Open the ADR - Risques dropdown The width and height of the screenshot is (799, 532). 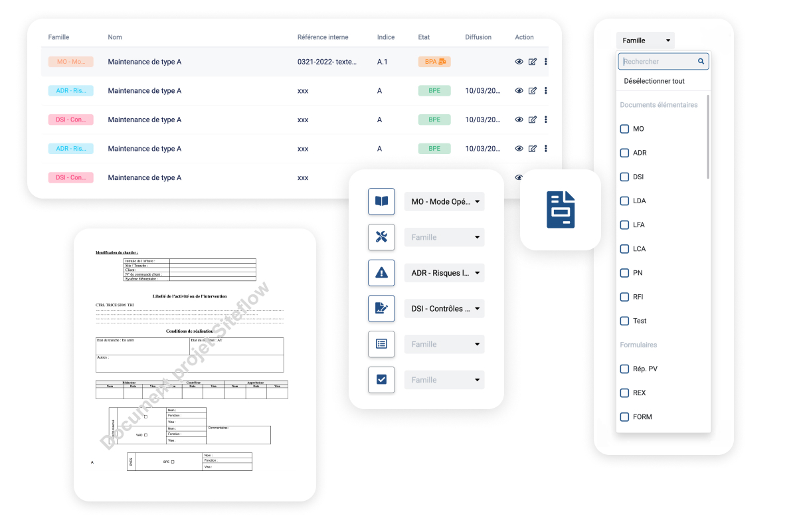444,272
